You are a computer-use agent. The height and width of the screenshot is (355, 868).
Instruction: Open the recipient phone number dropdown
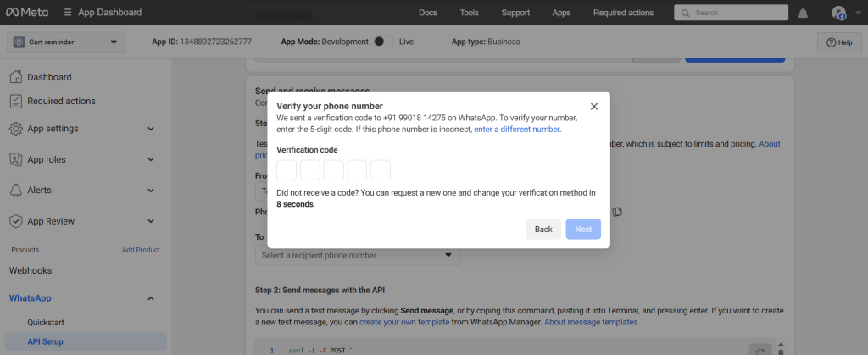coord(357,255)
